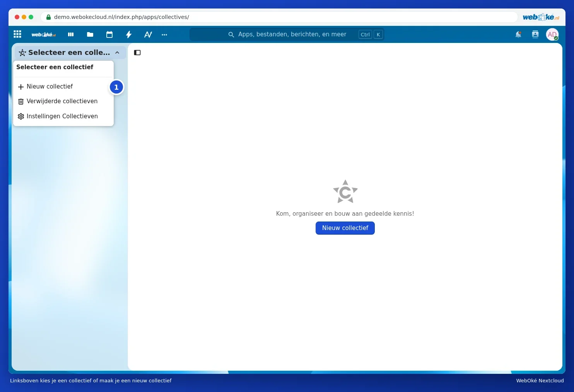Open Verwijderde collectieven menu entry

[x=63, y=101]
